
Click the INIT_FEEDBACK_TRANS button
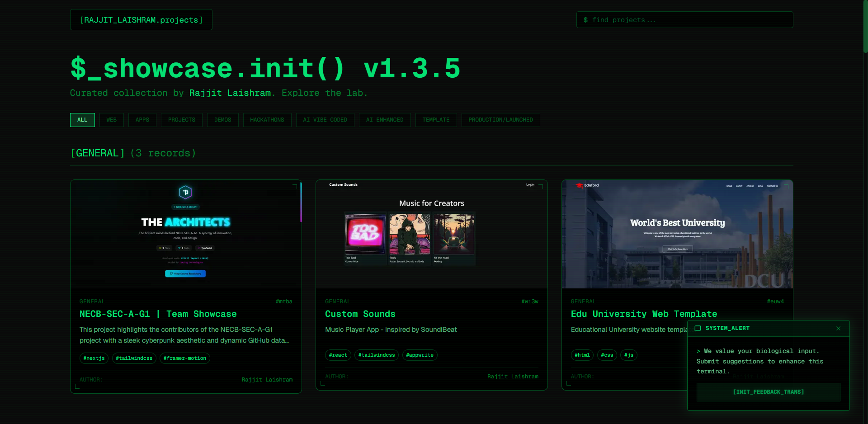click(768, 392)
